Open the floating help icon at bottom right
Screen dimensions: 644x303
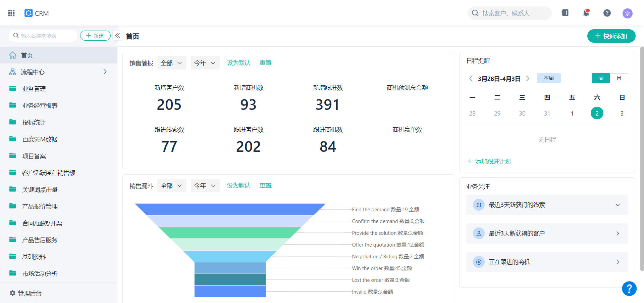point(629,289)
